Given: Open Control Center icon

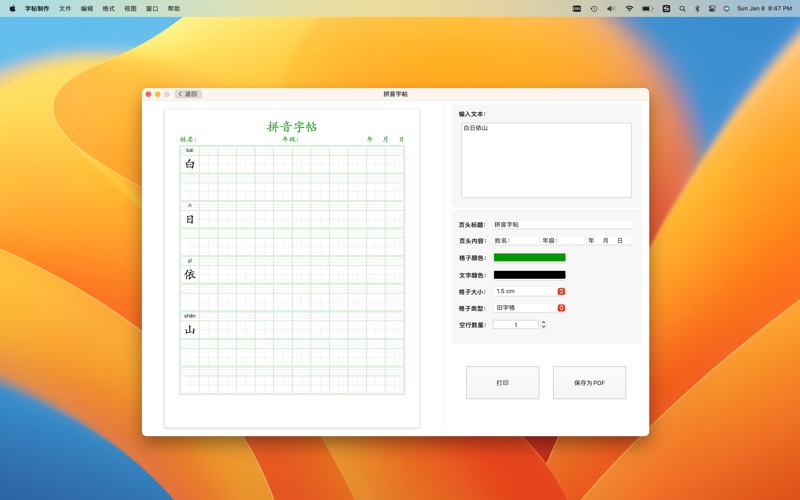Looking at the screenshot, I should [x=712, y=8].
